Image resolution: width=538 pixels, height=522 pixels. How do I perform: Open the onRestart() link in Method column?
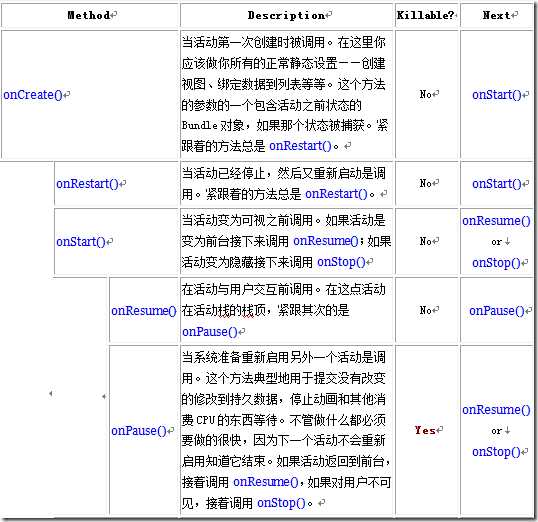click(x=87, y=184)
